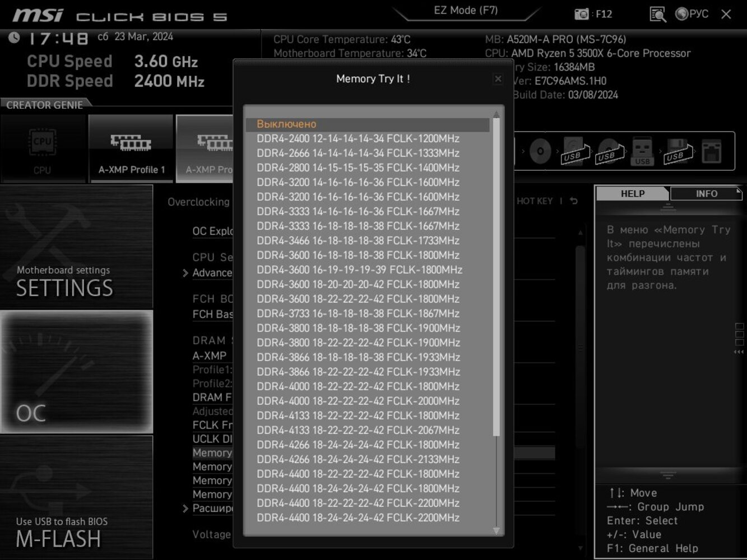Image resolution: width=747 pixels, height=560 pixels.
Task: Choose DDR4-2800 14-15-15-15-35 FCLK-1400MHz
Action: (x=368, y=168)
